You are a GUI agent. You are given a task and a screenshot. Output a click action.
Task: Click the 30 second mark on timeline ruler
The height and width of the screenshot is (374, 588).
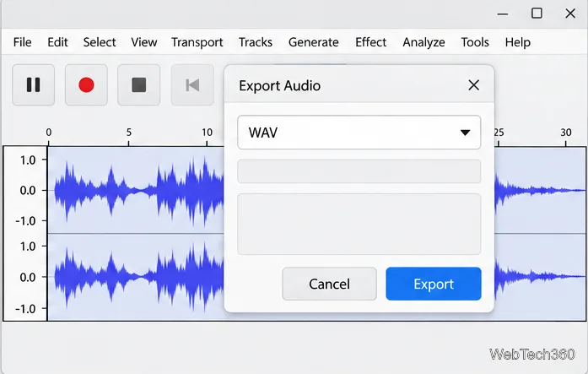pos(566,133)
